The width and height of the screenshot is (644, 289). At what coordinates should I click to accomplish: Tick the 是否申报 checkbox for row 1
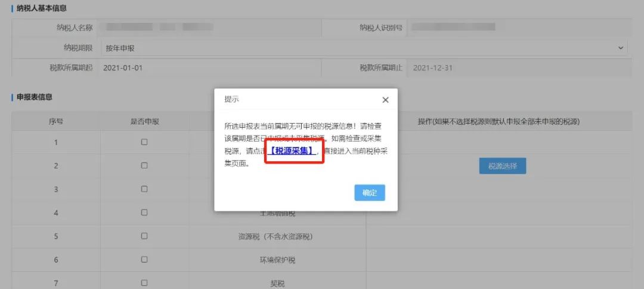(144, 142)
